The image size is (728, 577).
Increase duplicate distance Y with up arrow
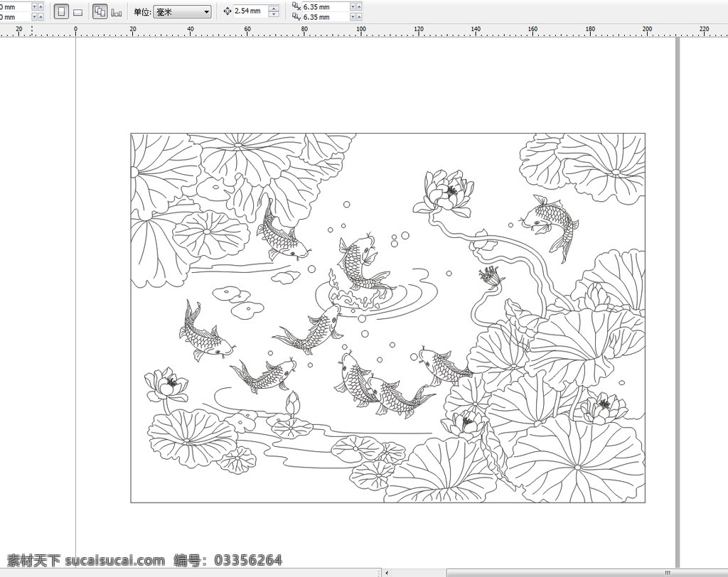(359, 17)
